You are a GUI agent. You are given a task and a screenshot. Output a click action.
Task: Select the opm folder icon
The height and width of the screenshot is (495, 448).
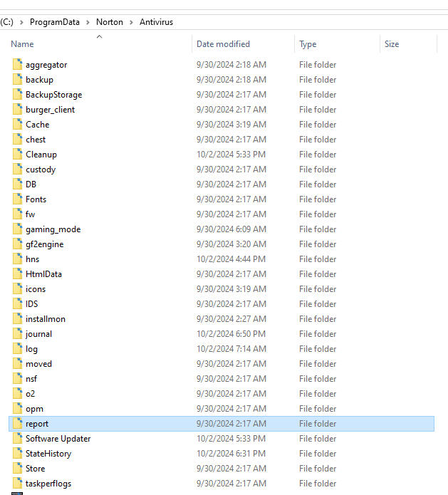click(x=18, y=408)
